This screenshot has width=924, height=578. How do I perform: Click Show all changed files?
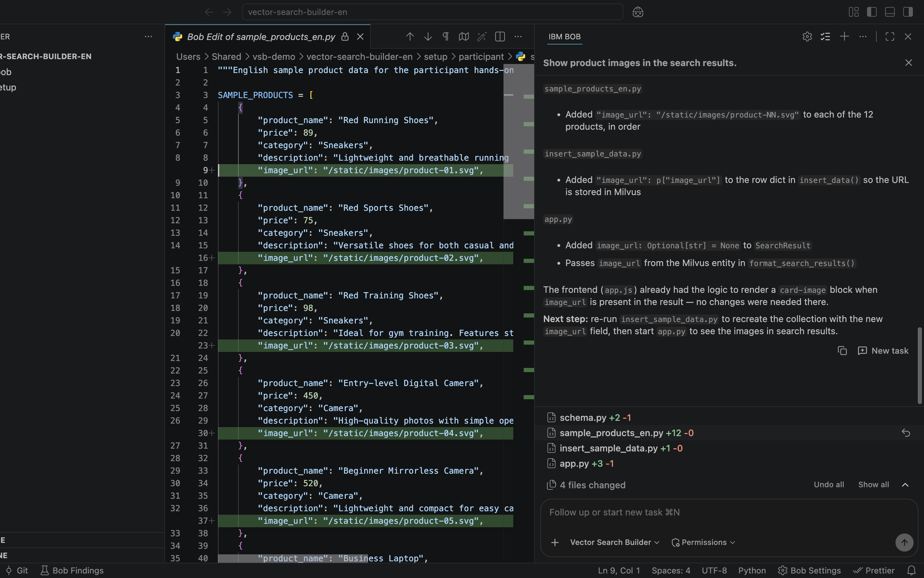[x=873, y=484]
